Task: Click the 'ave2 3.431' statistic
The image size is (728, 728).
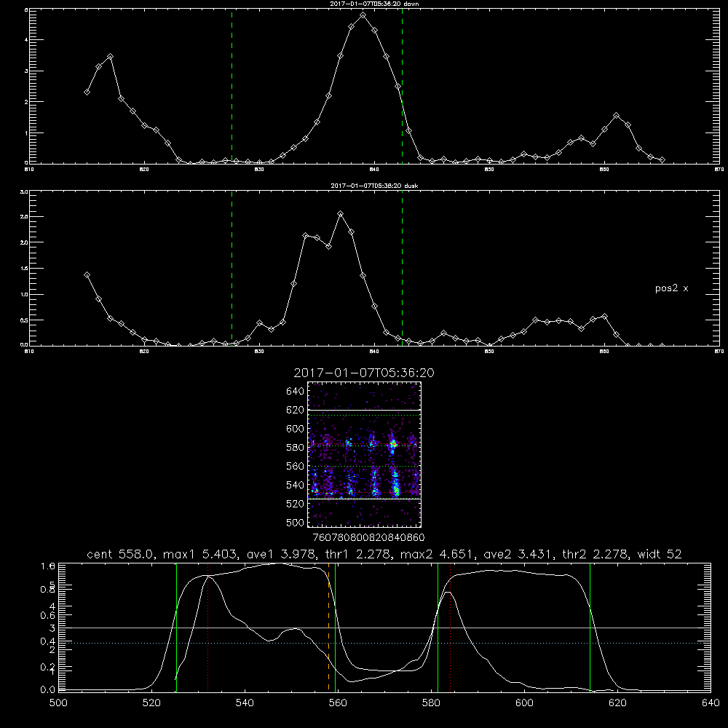Action: point(518,554)
